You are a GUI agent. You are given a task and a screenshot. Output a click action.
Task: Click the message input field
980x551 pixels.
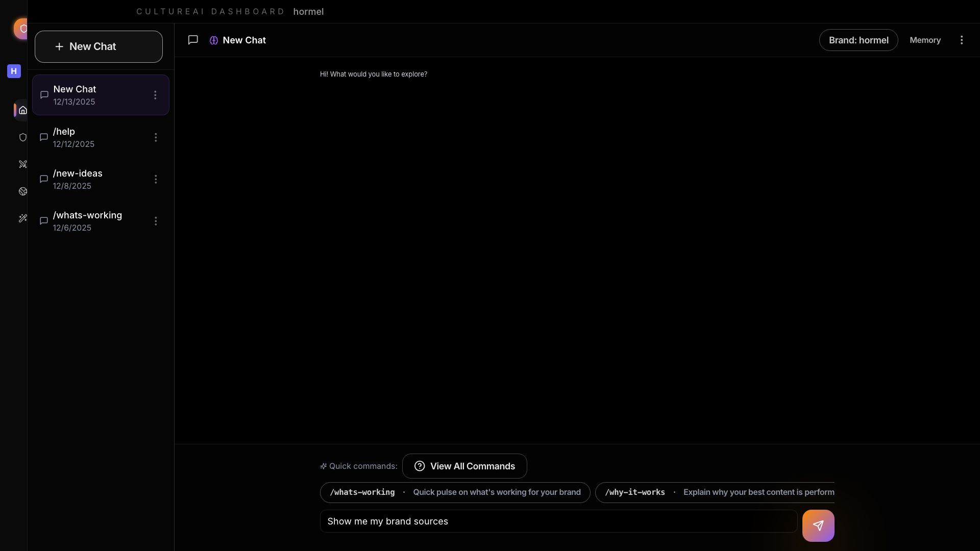coord(558,521)
